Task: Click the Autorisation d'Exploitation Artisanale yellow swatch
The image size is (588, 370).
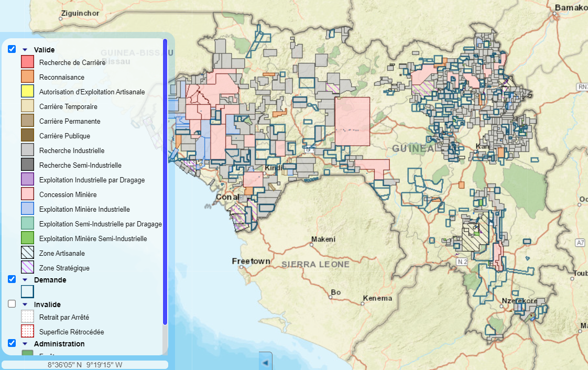Action: point(27,91)
